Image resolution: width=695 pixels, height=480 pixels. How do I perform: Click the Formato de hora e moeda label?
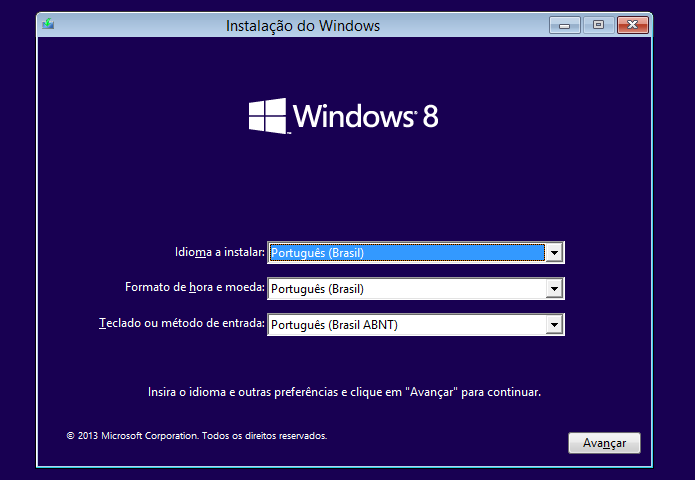click(x=195, y=287)
